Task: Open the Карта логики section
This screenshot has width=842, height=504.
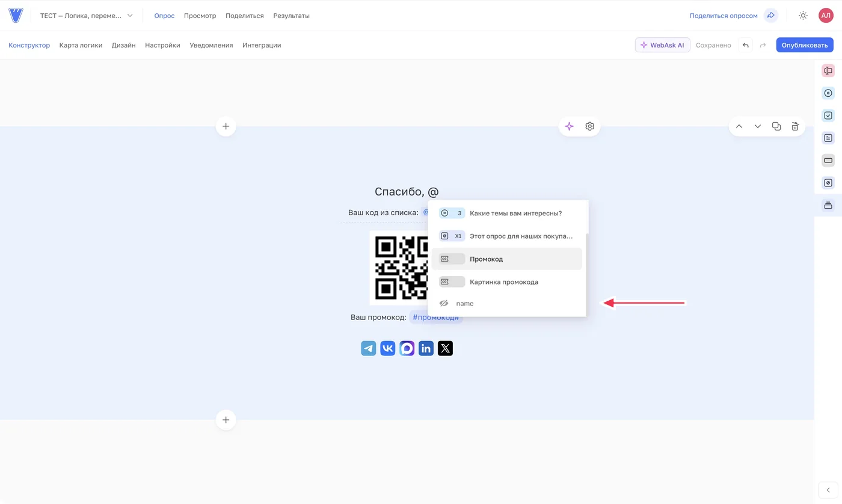Action: [x=81, y=45]
